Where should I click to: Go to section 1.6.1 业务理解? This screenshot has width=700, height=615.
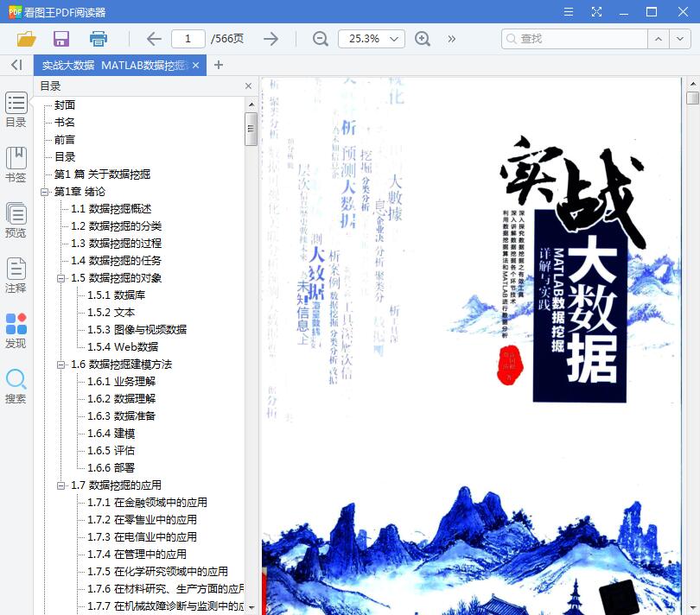click(x=122, y=382)
